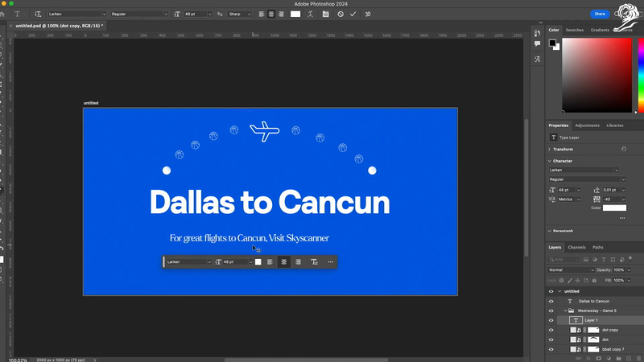Lock transparent pixels in Layers panel
This screenshot has width=644, height=362.
click(x=561, y=280)
